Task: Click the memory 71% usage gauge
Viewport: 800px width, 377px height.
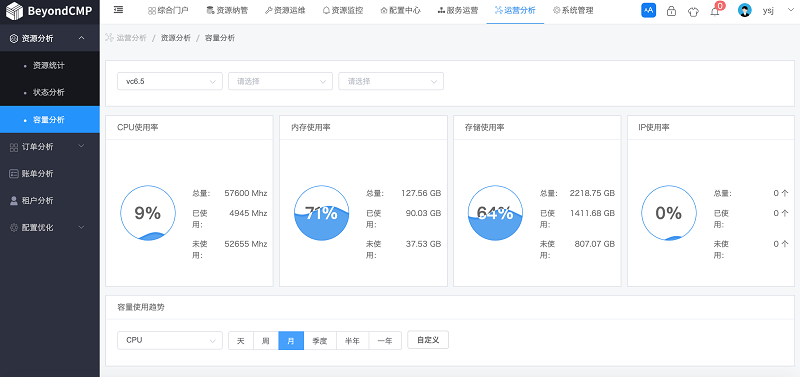Action: [x=321, y=213]
